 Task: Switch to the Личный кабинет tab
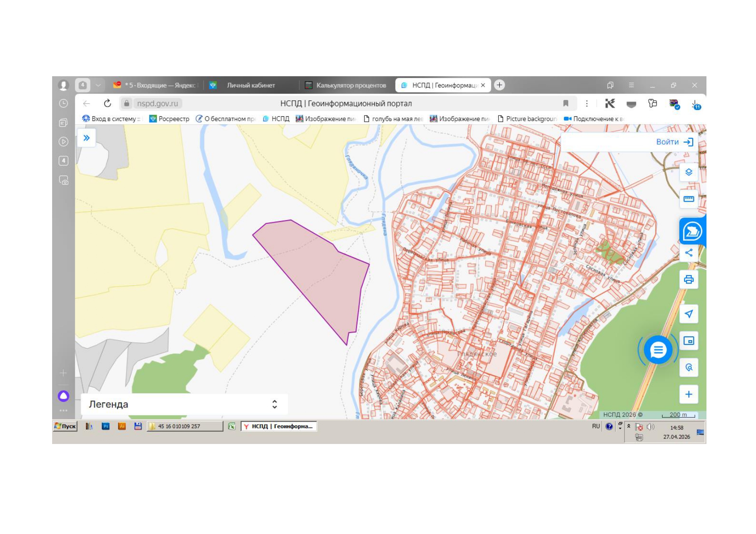point(251,85)
